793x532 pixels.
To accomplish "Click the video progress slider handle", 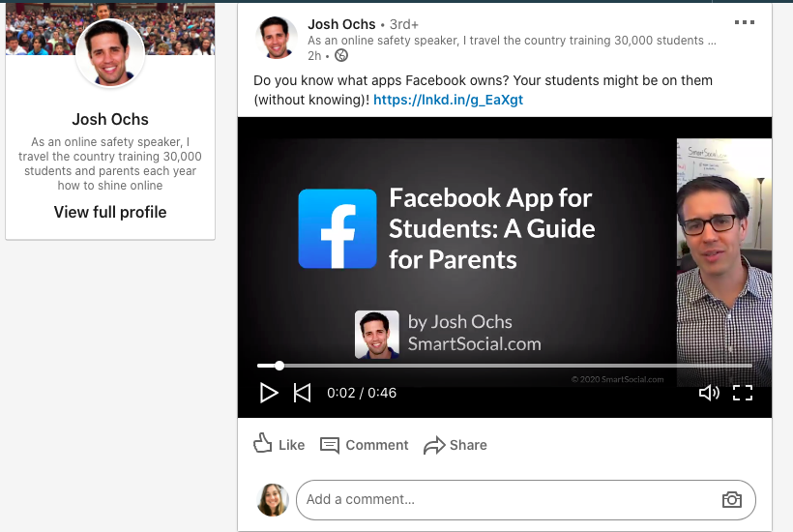I will click(279, 366).
